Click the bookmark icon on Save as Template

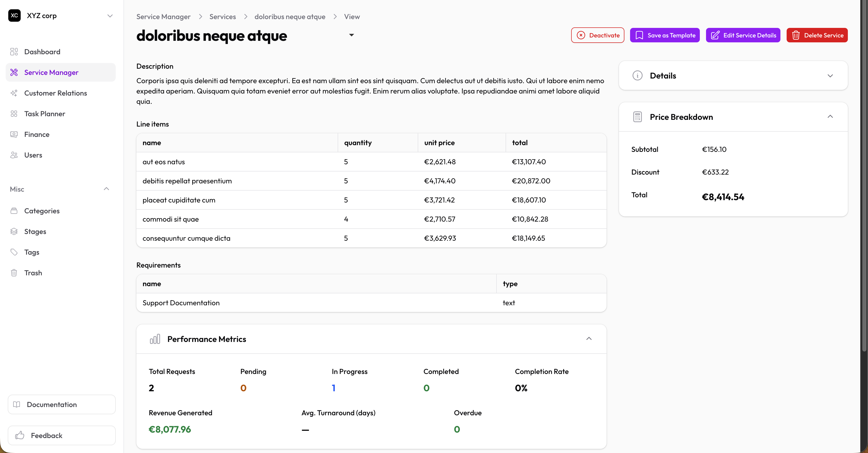639,35
